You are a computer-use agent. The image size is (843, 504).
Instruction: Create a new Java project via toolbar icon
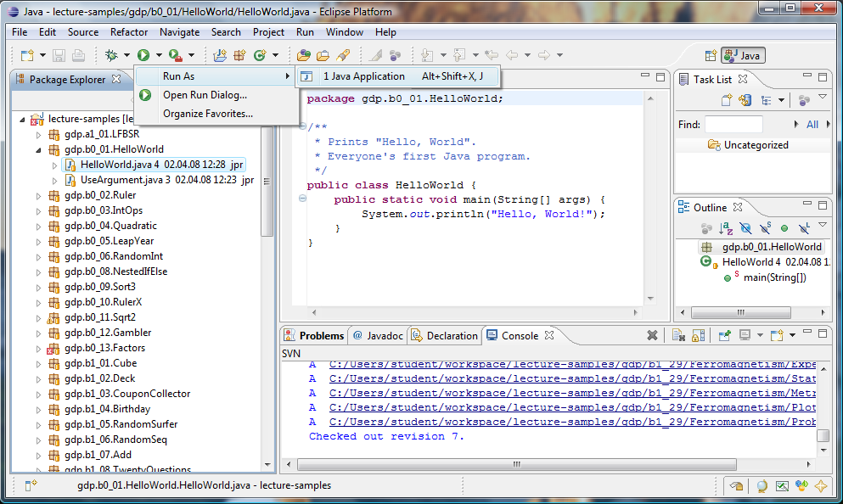coord(220,55)
